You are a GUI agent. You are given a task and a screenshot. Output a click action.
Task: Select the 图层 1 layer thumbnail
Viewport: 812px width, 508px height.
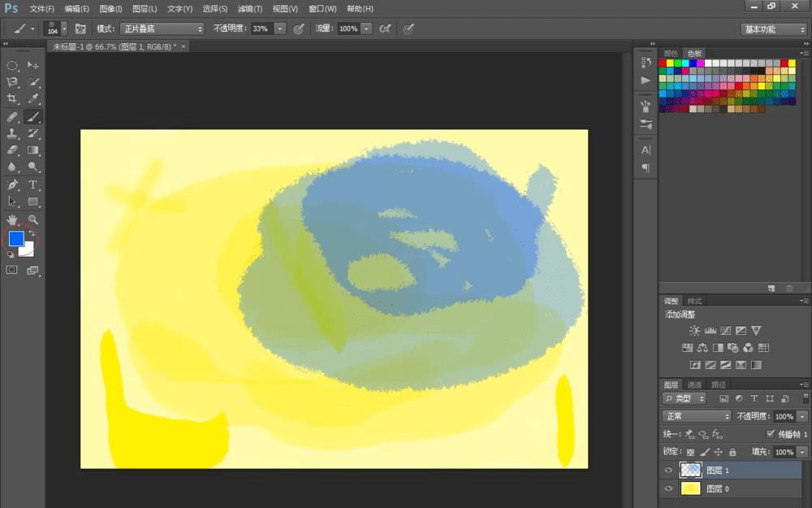[x=690, y=470]
